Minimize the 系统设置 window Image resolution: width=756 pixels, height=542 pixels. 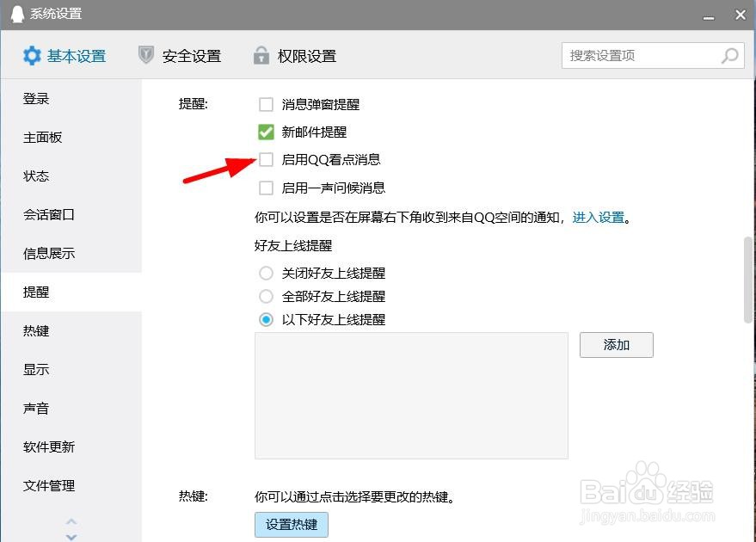(x=709, y=18)
